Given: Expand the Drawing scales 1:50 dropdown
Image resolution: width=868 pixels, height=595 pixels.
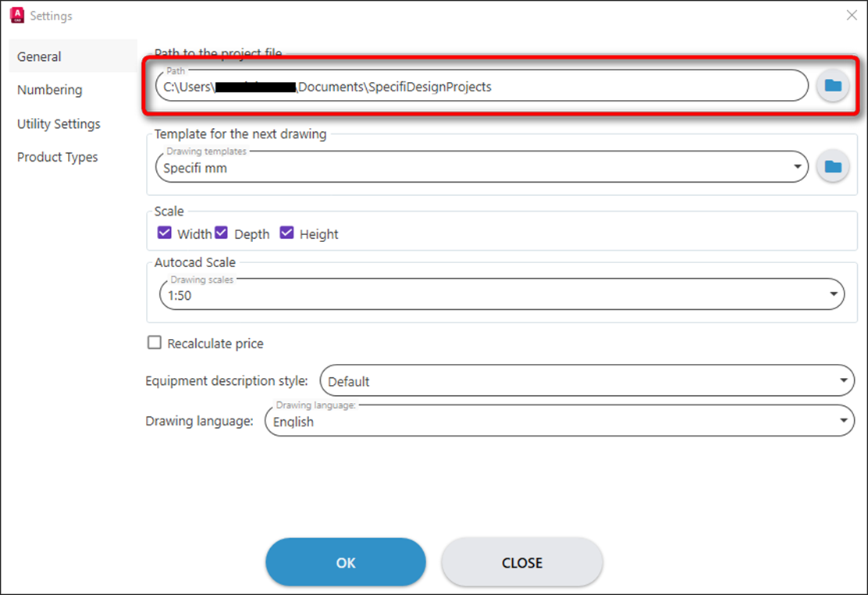Looking at the screenshot, I should [502, 294].
